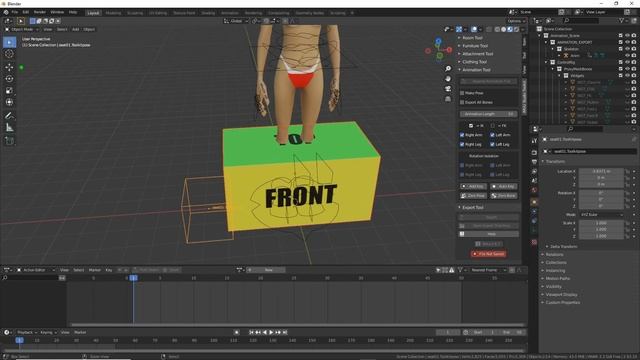Screen dimensions: 640x360
Task: Open the Render menu
Action: pos(40,13)
